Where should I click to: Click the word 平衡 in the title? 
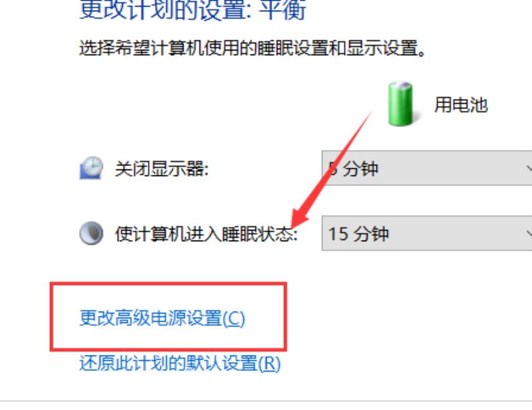[283, 9]
